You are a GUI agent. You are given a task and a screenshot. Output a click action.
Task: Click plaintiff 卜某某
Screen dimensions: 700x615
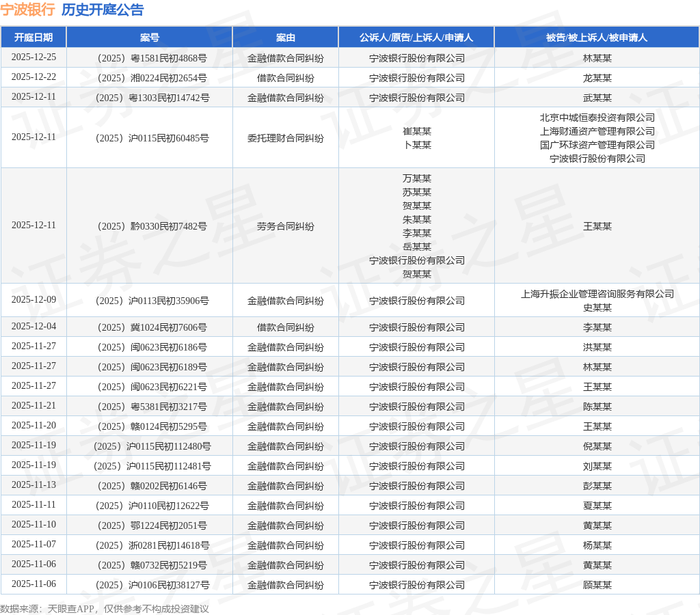417,145
